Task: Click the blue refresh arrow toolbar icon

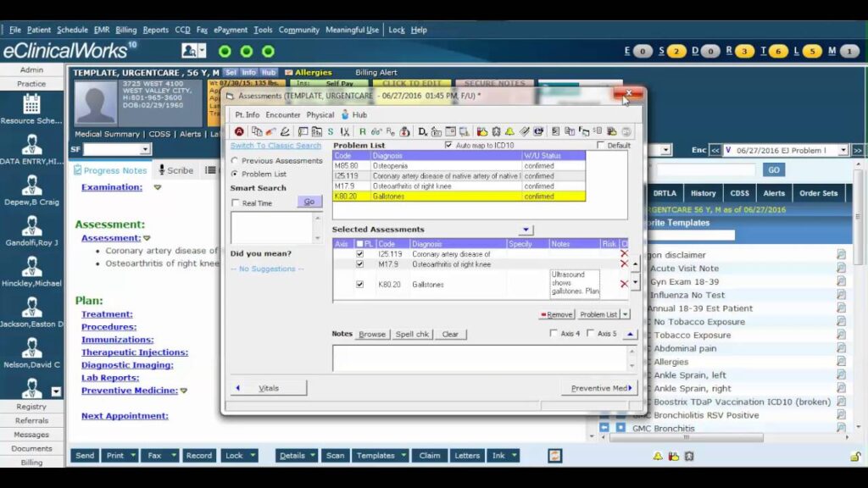Action: pos(538,131)
